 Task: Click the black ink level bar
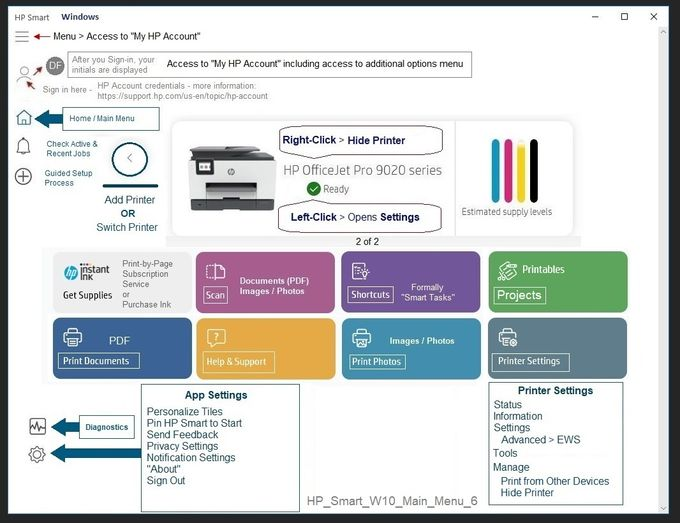[534, 171]
